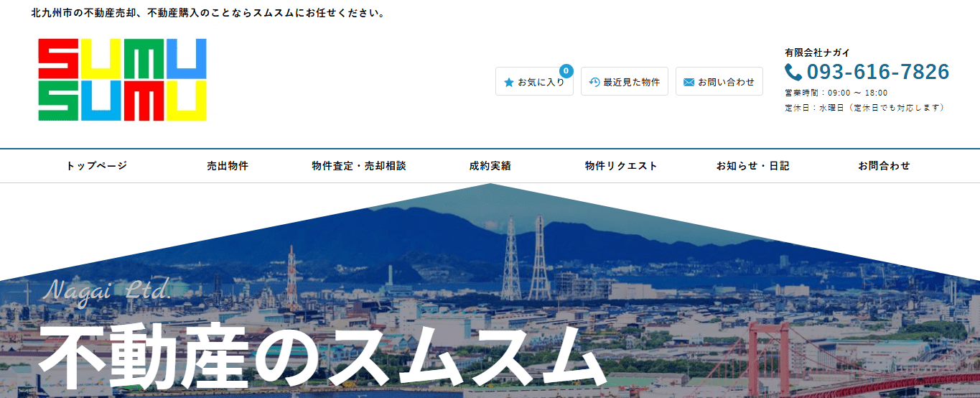Open the 成約実績 navigation item
980x398 pixels.
click(490, 166)
